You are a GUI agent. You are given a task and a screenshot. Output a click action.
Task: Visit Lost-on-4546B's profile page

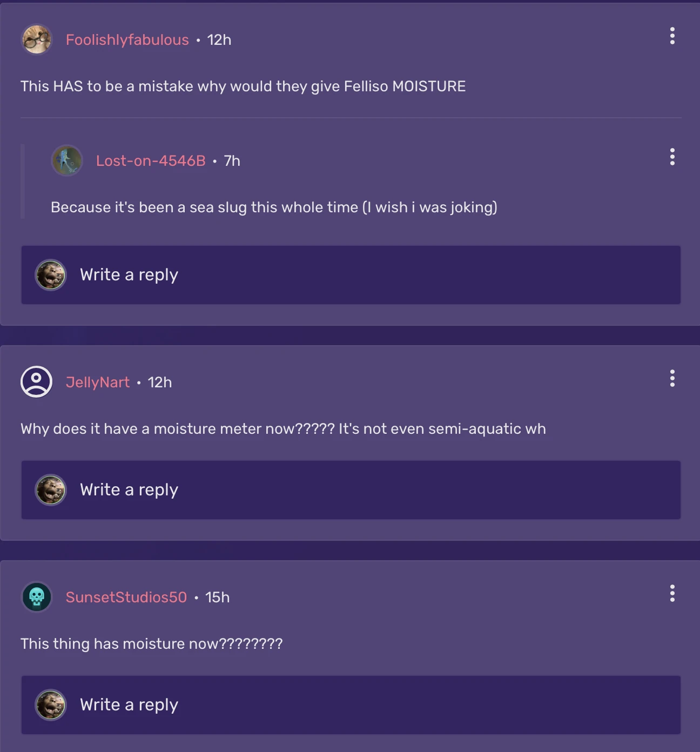151,160
